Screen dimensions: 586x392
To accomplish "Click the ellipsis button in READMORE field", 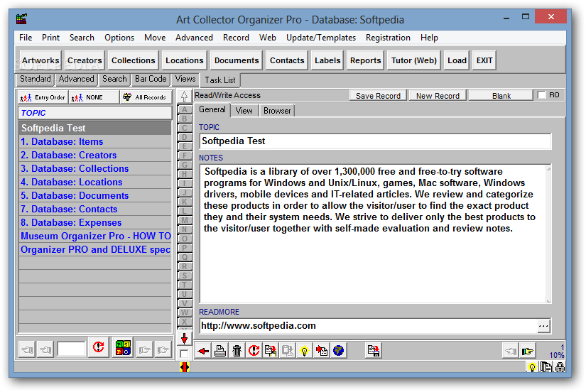I will point(543,326).
